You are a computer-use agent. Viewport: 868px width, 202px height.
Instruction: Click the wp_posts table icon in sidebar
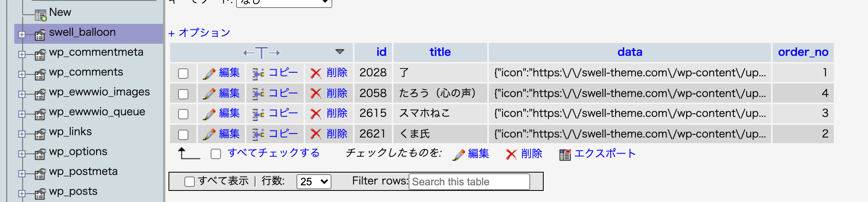tap(40, 193)
